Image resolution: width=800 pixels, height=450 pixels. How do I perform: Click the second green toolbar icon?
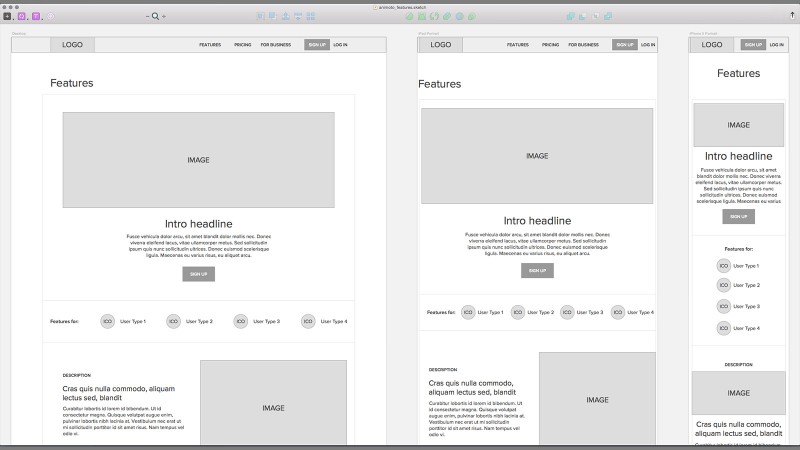pos(422,16)
